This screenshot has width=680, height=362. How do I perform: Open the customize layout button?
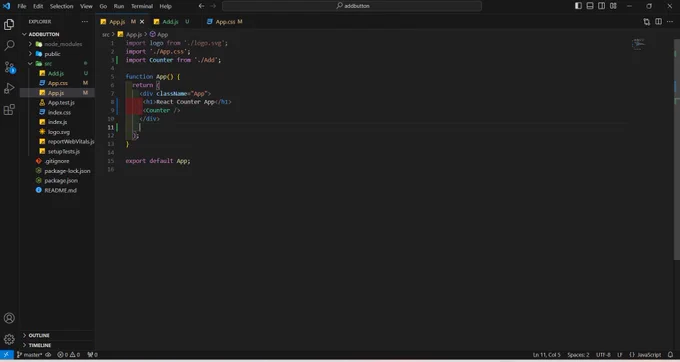[613, 6]
